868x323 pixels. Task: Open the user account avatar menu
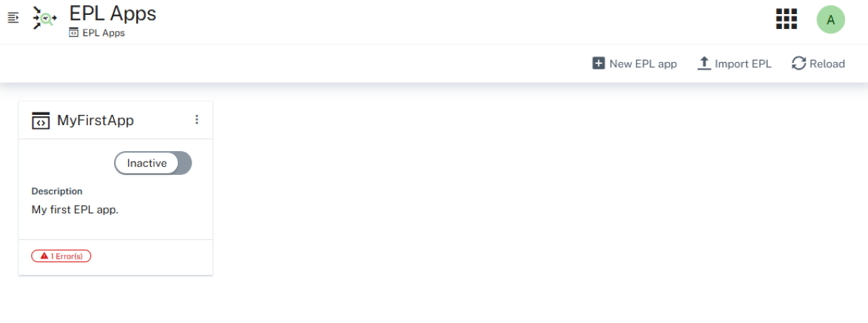pos(830,20)
